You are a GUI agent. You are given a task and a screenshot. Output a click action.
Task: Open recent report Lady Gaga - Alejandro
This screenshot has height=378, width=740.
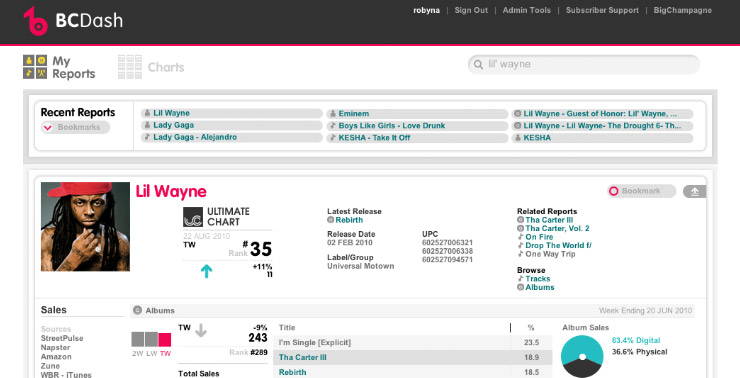232,137
